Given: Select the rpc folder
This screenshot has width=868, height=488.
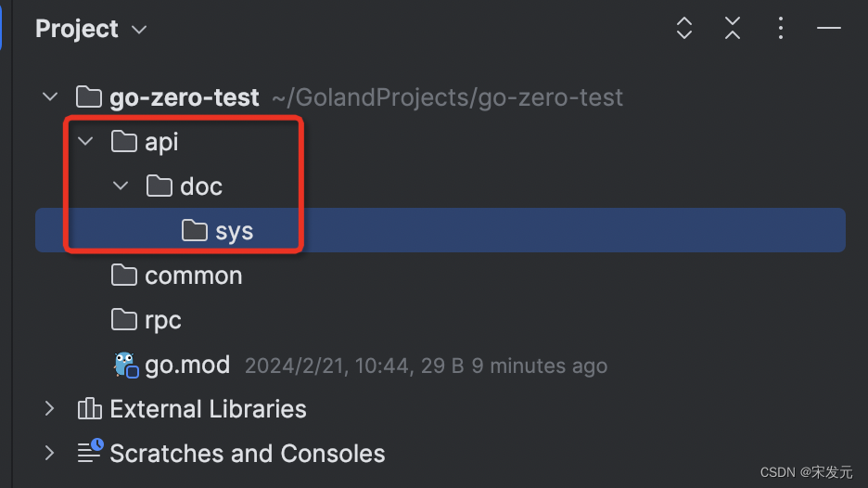Looking at the screenshot, I should pos(162,320).
